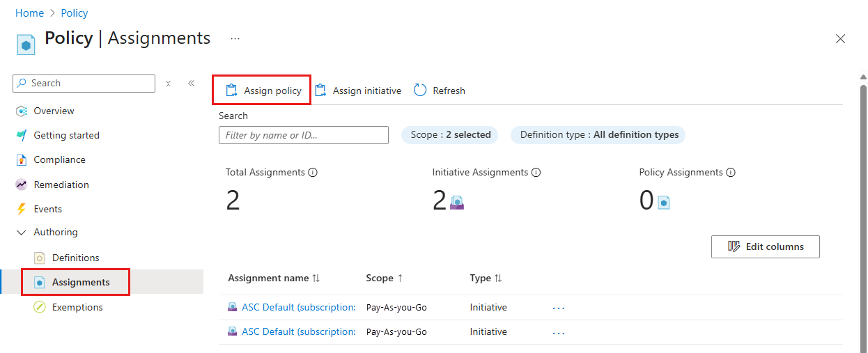
Task: Open the Scope filter
Action: pos(450,135)
